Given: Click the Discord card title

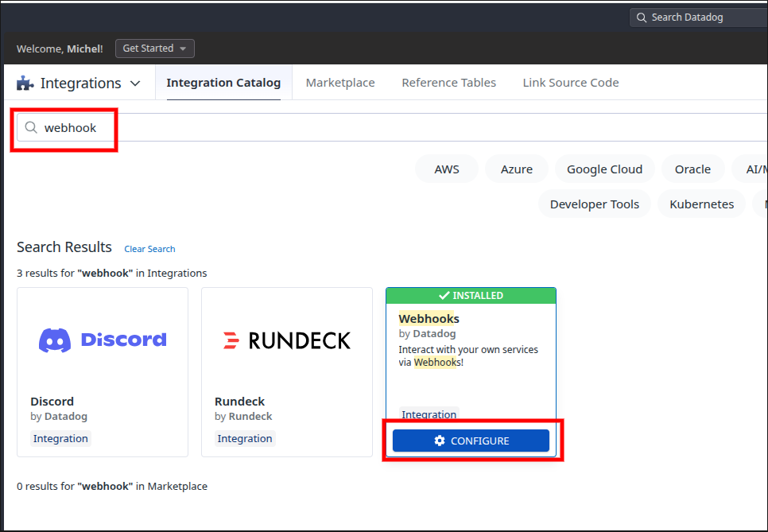Looking at the screenshot, I should point(52,402).
